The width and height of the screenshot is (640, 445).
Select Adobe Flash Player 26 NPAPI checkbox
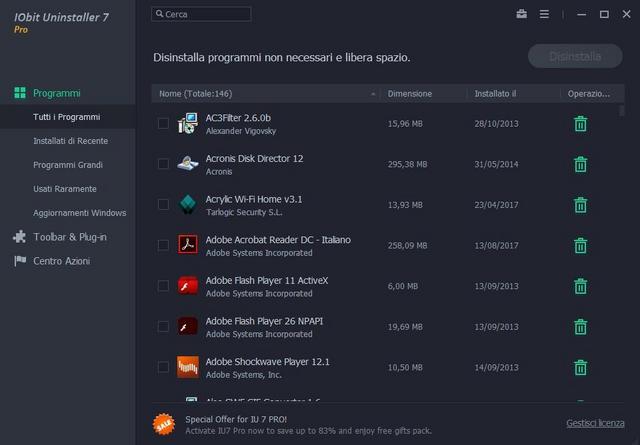pos(163,326)
